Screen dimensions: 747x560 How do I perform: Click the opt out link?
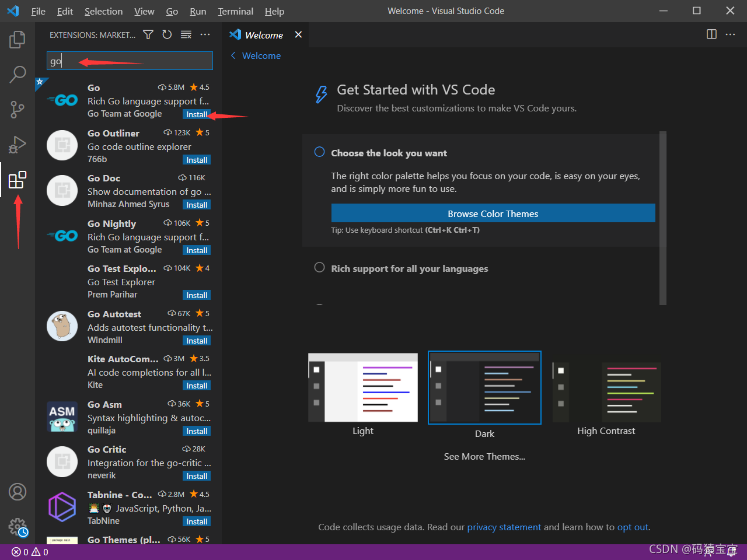633,527
